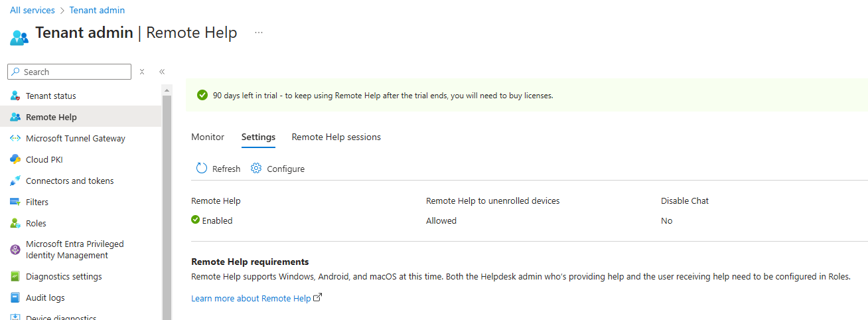Open Roles icon in sidebar

[x=15, y=223]
